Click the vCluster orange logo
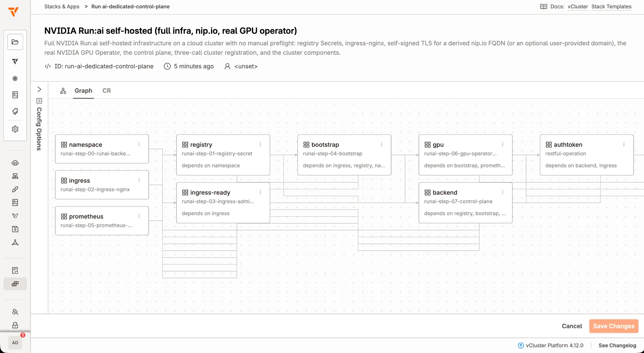The image size is (644, 353). click(x=14, y=12)
